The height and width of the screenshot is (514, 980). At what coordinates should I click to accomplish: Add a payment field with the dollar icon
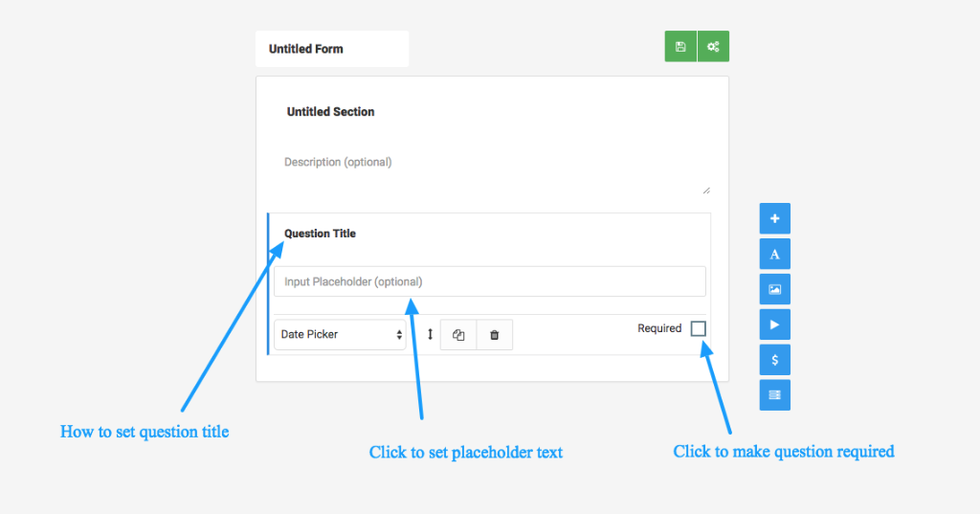tap(775, 360)
